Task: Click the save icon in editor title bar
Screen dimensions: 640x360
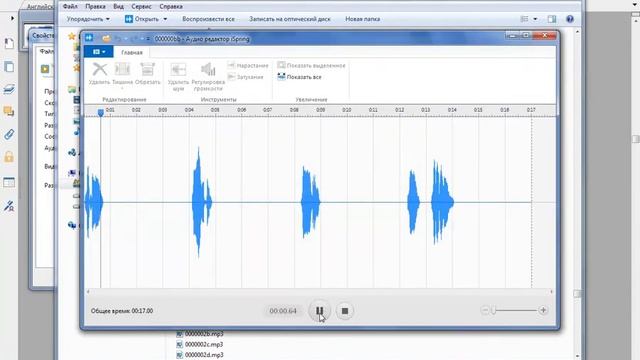Action: (x=106, y=39)
